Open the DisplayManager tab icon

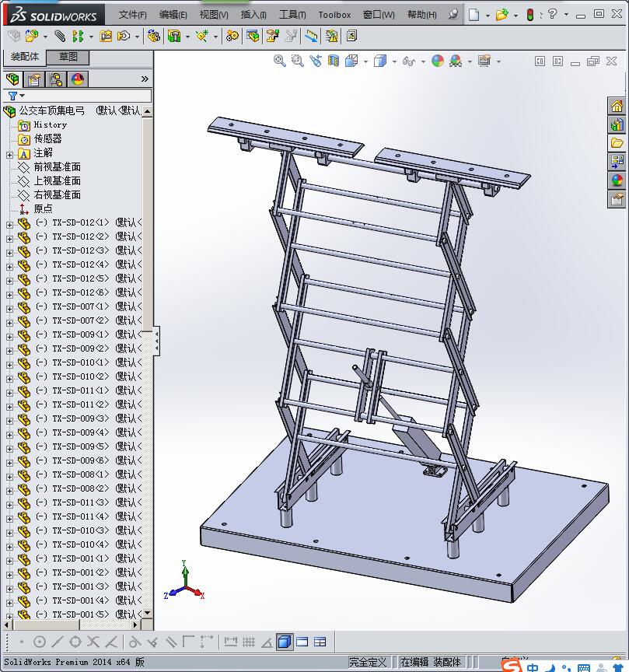(78, 79)
